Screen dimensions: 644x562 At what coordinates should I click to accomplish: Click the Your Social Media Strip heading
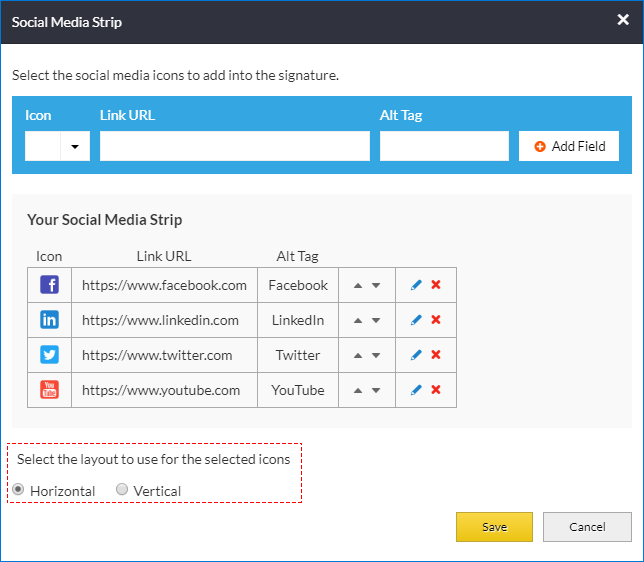[x=104, y=220]
